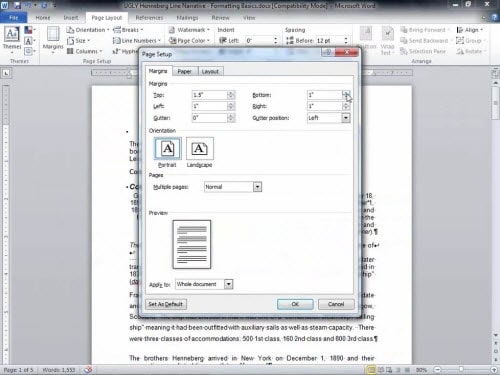Switch to the References ribbon tab
The width and height of the screenshot is (500, 375).
(149, 18)
